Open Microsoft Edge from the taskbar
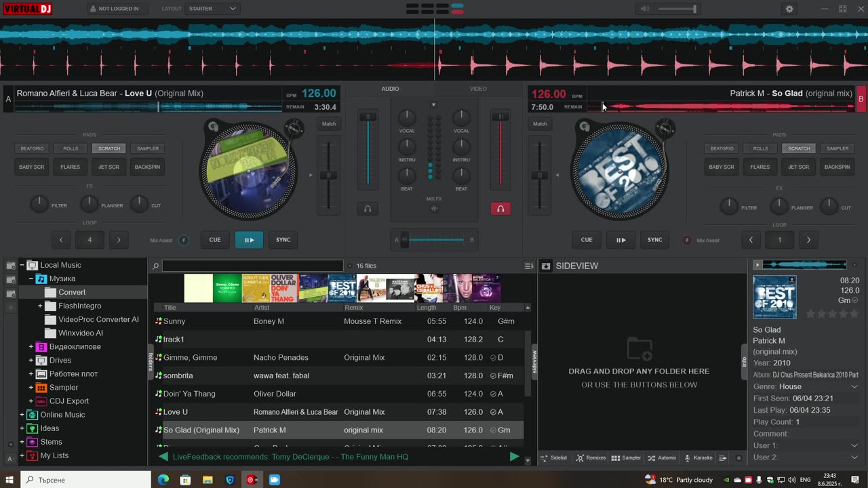 (163, 480)
